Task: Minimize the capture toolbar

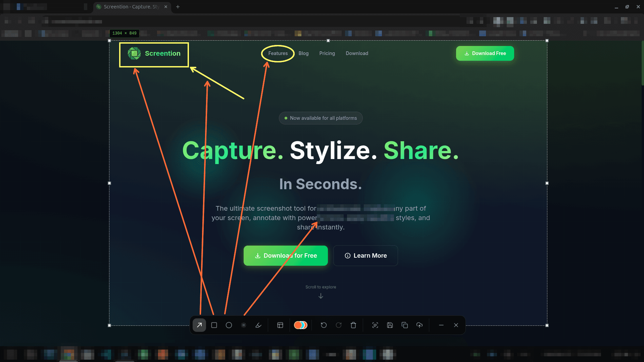Action: [441, 325]
